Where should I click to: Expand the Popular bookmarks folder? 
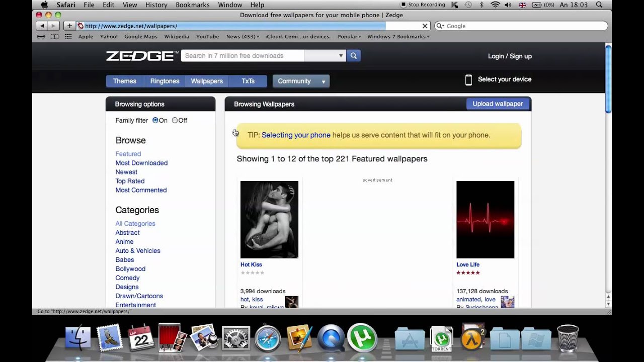point(349,36)
